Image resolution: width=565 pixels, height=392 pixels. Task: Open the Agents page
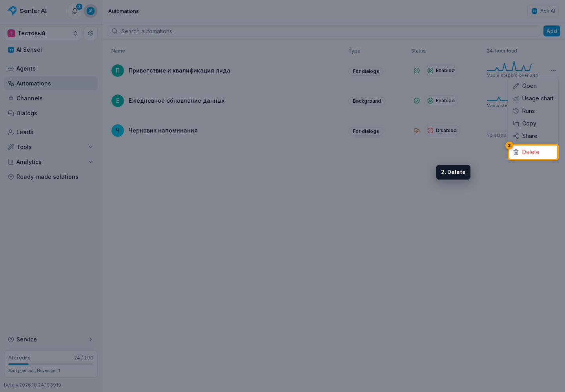[x=51, y=69]
